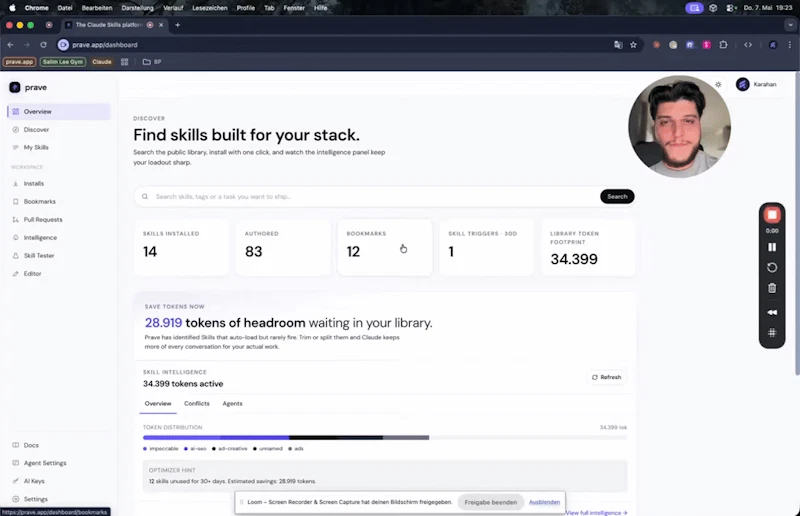Open Overview in the sidebar
This screenshot has height=516, width=800.
click(59, 111)
